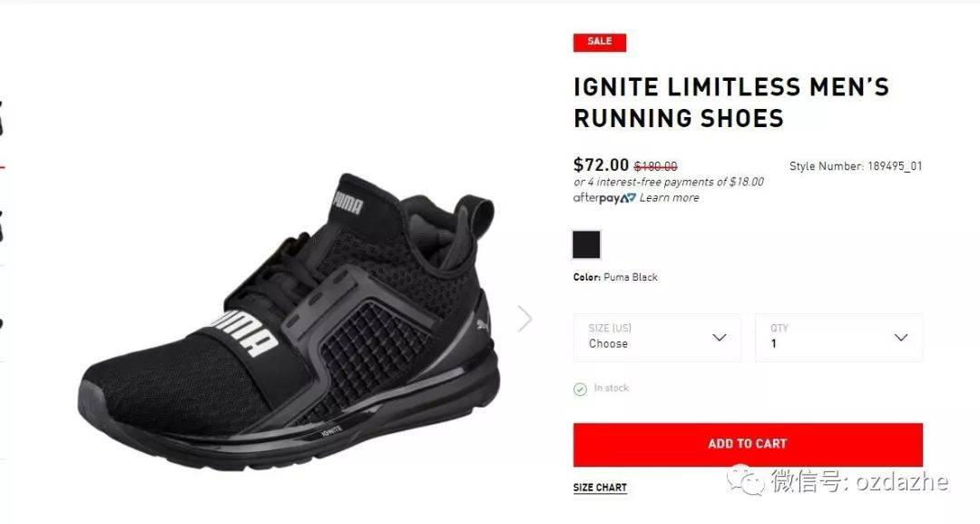Click the Afterpay logo
Screen dimensions: 980x524
click(x=604, y=198)
